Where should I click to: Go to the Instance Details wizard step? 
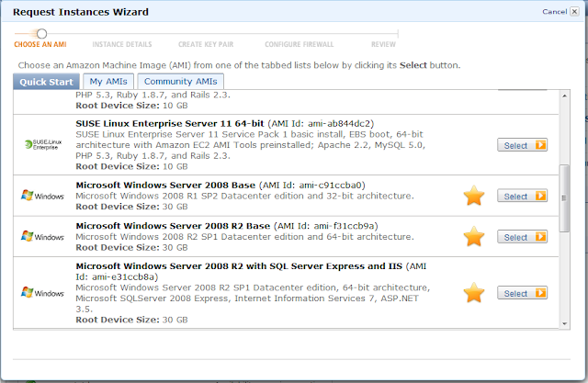(122, 44)
